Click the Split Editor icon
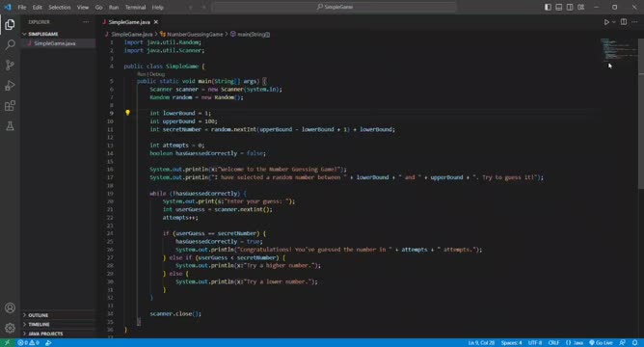644x347 pixels. click(x=624, y=22)
